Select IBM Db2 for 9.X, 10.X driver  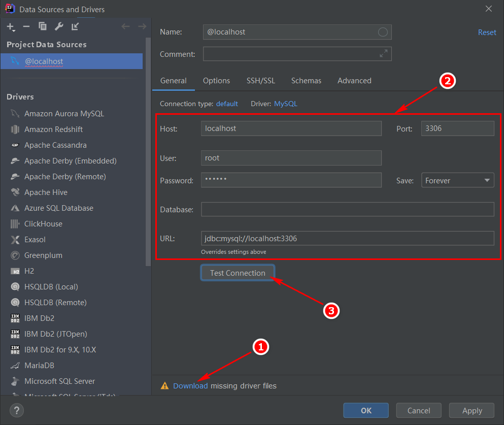(60, 350)
